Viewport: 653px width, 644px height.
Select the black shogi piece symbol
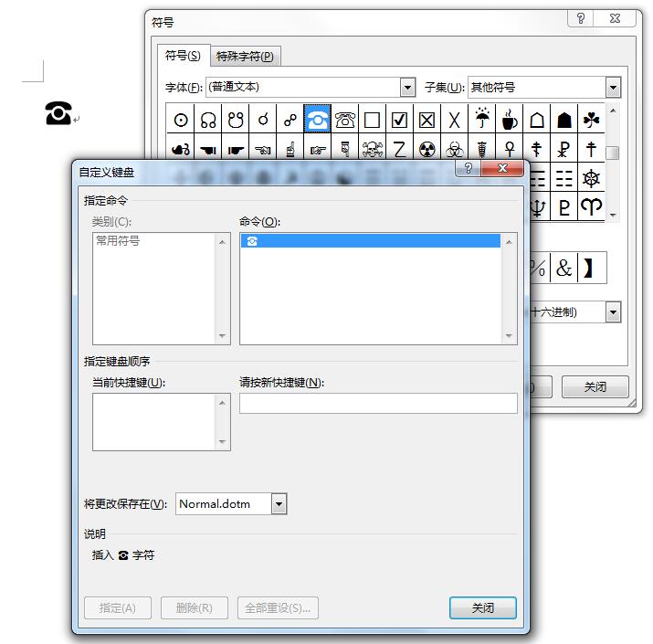pyautogui.click(x=563, y=120)
